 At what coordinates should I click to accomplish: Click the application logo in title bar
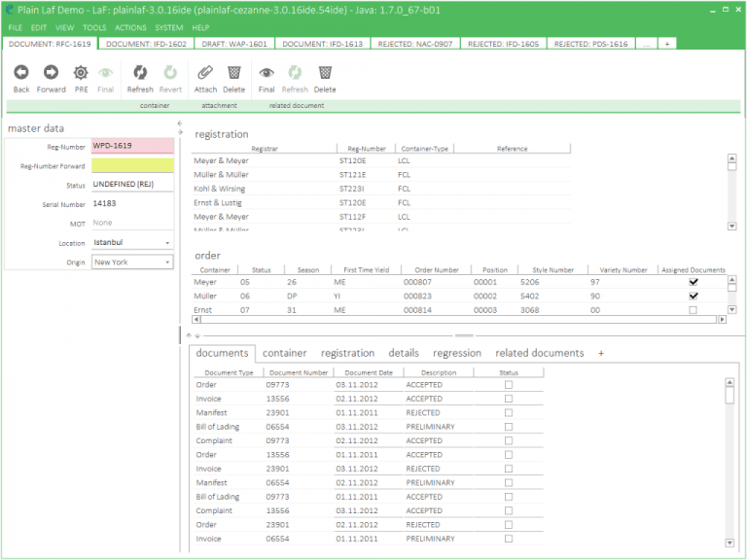(9, 10)
